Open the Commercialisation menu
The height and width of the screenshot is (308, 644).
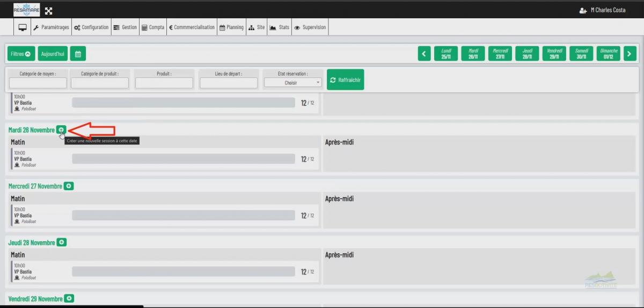click(x=192, y=27)
